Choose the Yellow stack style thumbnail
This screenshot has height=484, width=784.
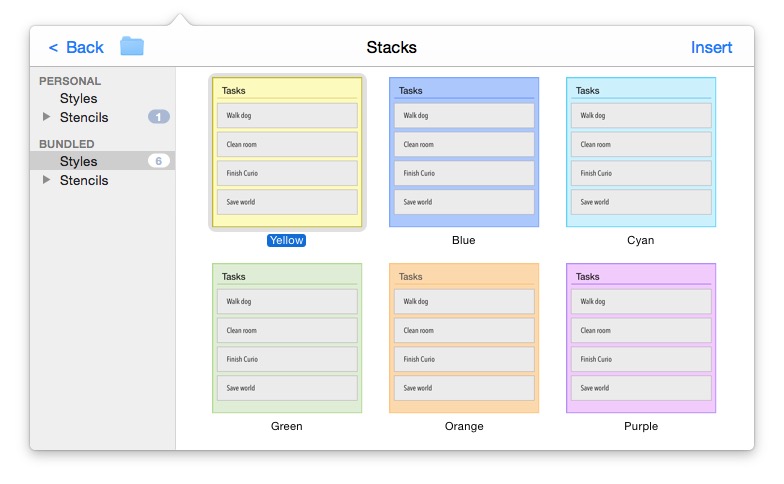287,152
